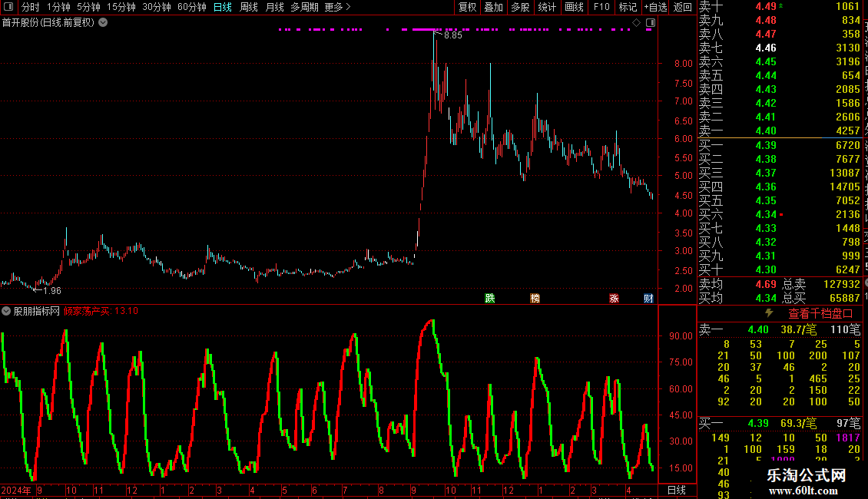Open the 多周期 multi-period view
Viewport: 868px width, 499px height.
pyautogui.click(x=304, y=7)
